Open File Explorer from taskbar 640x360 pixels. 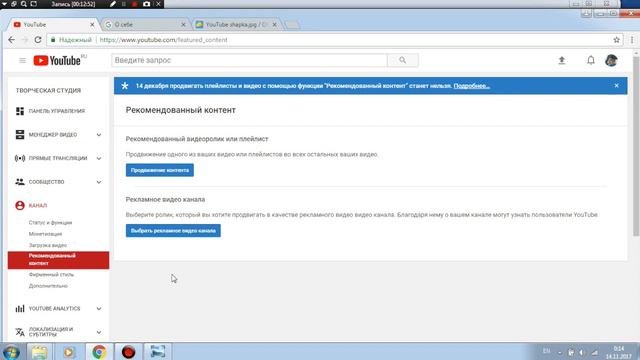pos(39,352)
